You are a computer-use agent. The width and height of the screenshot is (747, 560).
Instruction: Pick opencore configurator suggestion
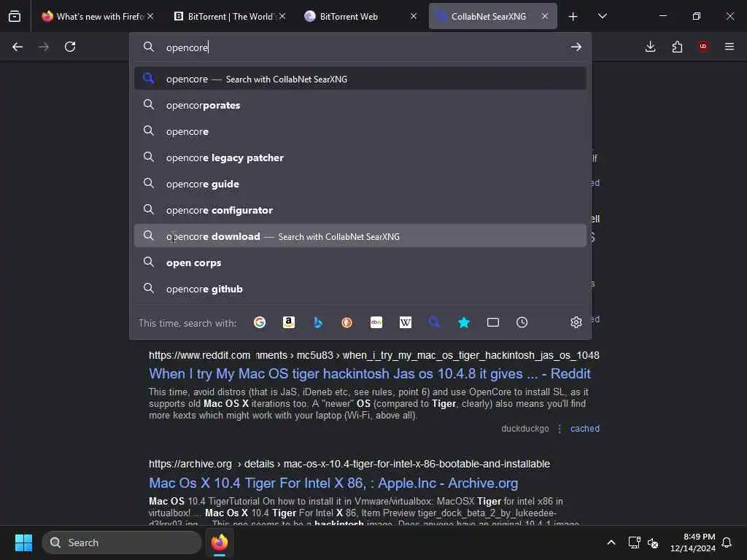coord(360,210)
